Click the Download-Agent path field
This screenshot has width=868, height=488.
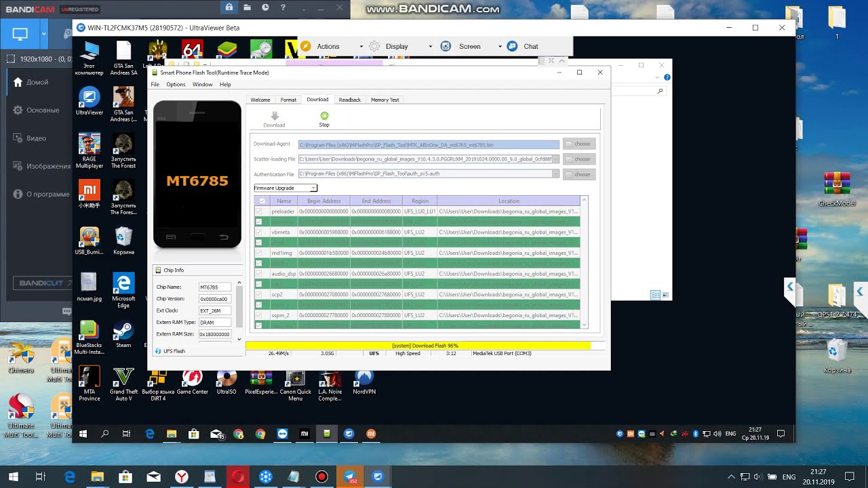(429, 144)
